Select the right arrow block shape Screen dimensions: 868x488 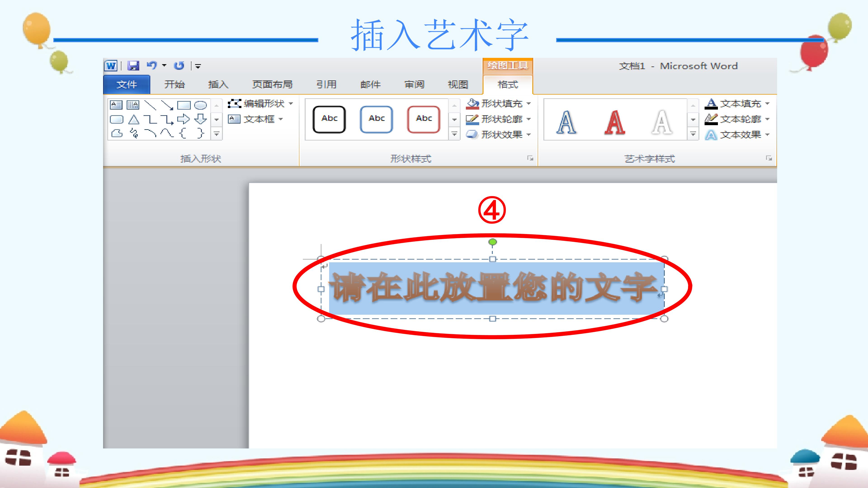(x=184, y=119)
